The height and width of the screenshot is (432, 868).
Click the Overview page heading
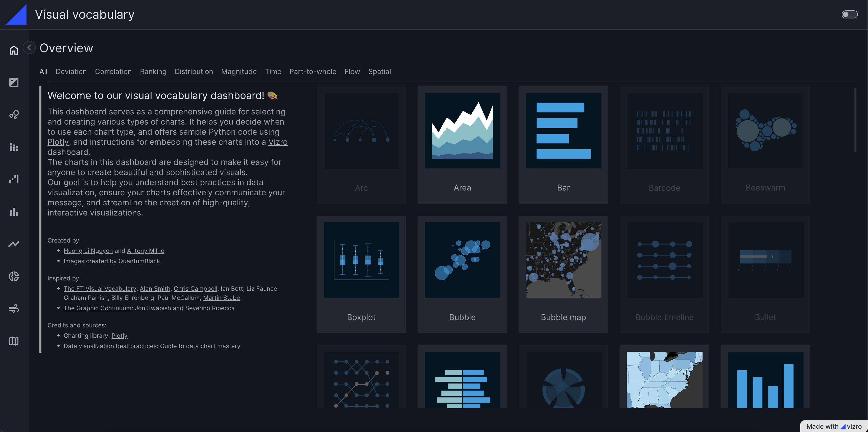(66, 48)
